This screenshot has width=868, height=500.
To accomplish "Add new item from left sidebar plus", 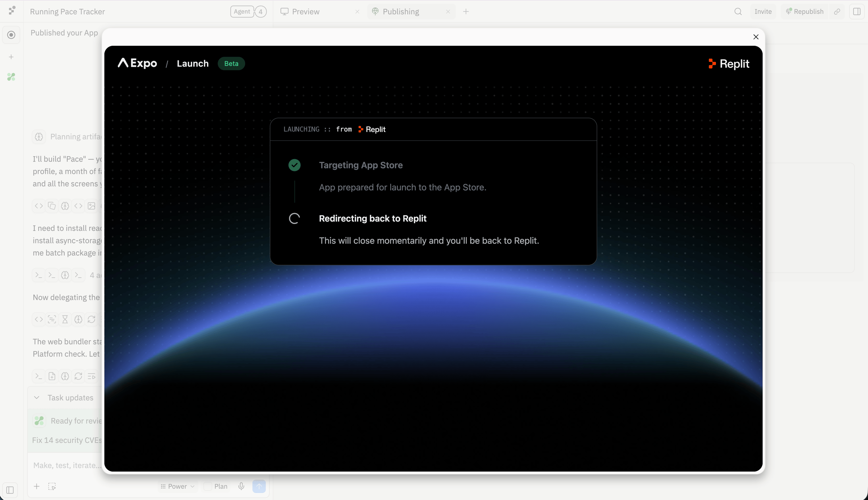I will tap(11, 57).
